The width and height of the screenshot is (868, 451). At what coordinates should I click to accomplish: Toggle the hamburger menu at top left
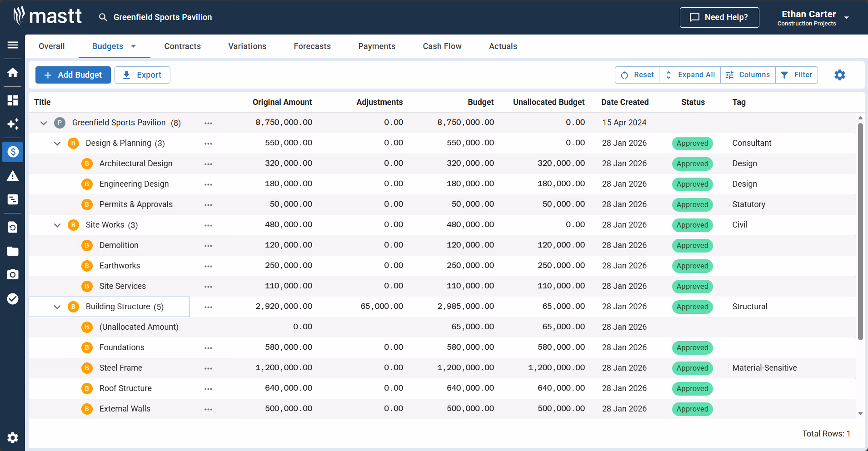pos(12,45)
